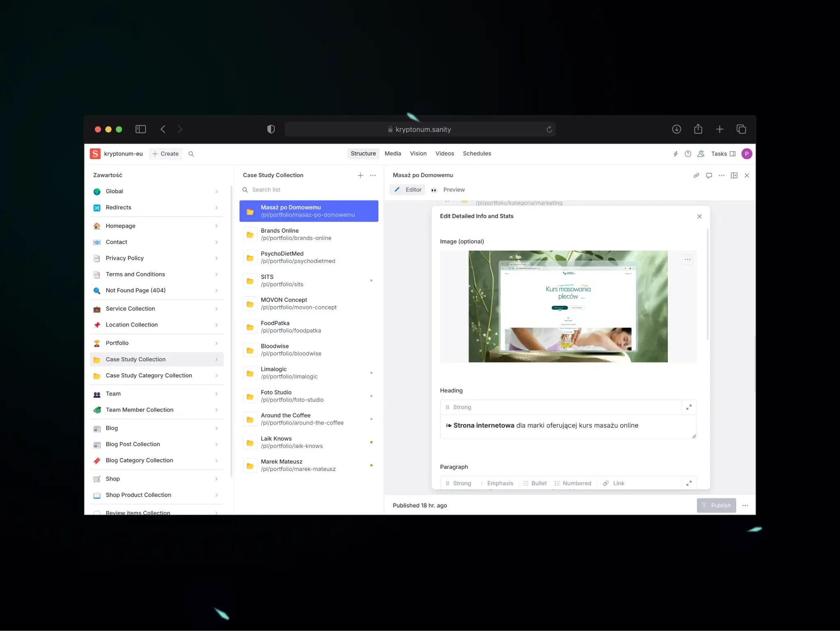Open the lightning bolt activity icon
Screen dimensions: 840x631
(x=676, y=154)
